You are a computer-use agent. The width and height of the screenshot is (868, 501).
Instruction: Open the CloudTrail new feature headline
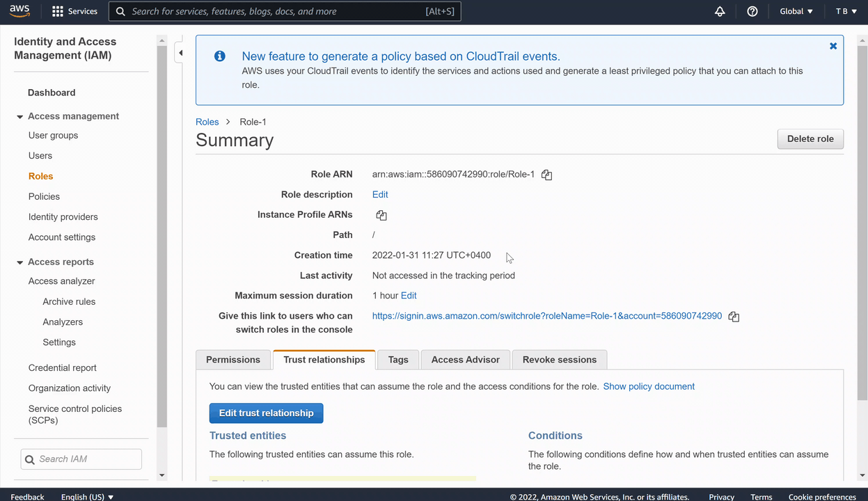click(x=401, y=56)
